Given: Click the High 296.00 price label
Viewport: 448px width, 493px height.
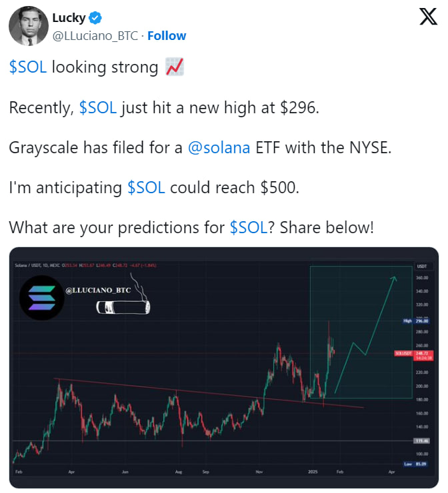Looking at the screenshot, I should pos(417,320).
